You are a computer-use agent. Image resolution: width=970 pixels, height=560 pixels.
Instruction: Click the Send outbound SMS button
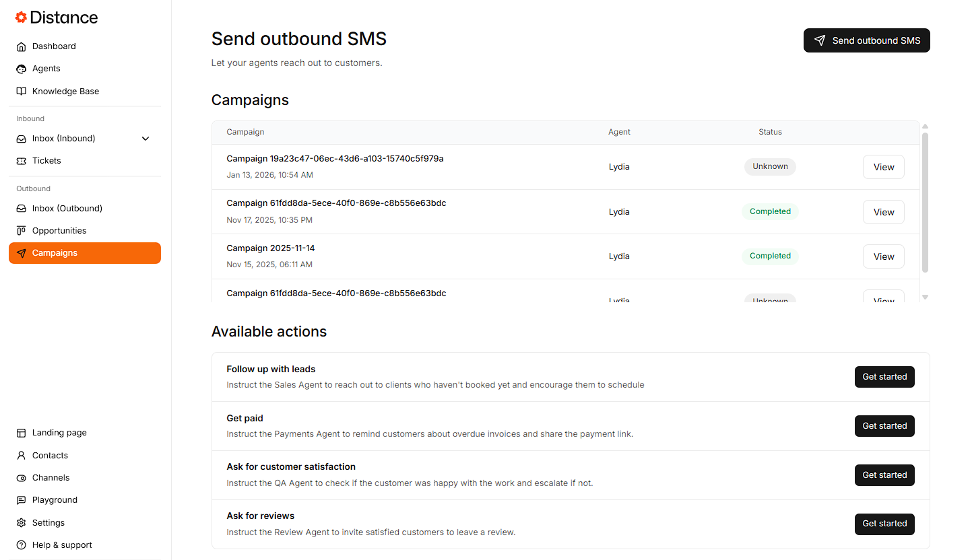pyautogui.click(x=866, y=40)
